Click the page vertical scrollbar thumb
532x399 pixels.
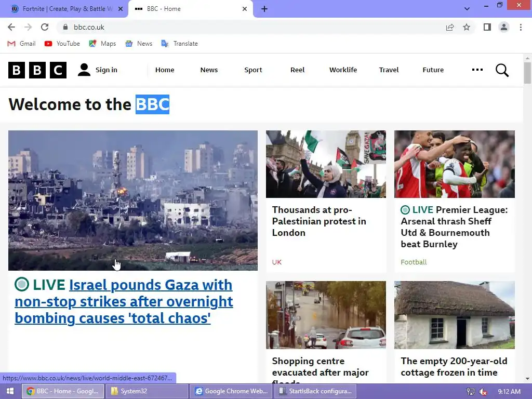tap(527, 73)
